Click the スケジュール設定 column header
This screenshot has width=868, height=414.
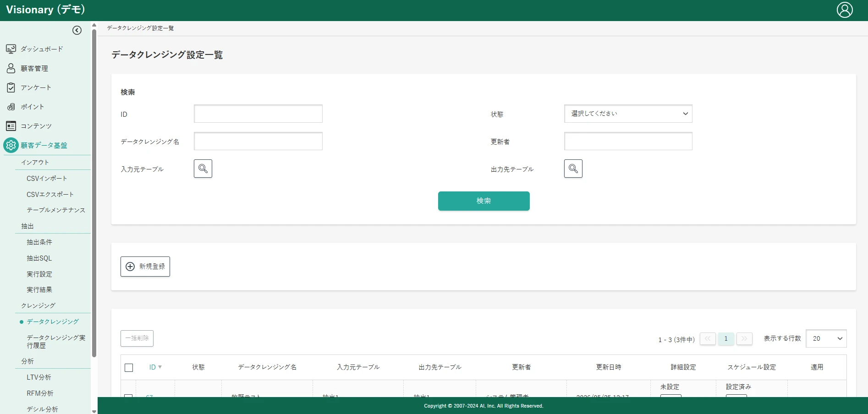point(752,367)
